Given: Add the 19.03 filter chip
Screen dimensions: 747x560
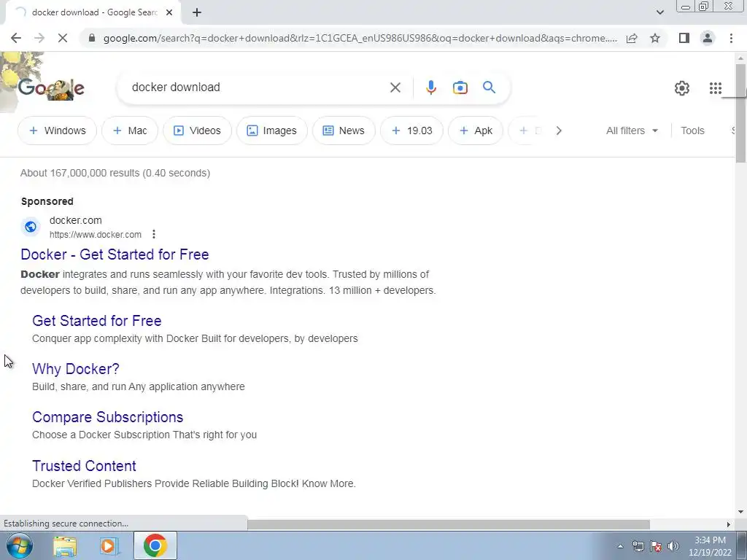Looking at the screenshot, I should [411, 131].
